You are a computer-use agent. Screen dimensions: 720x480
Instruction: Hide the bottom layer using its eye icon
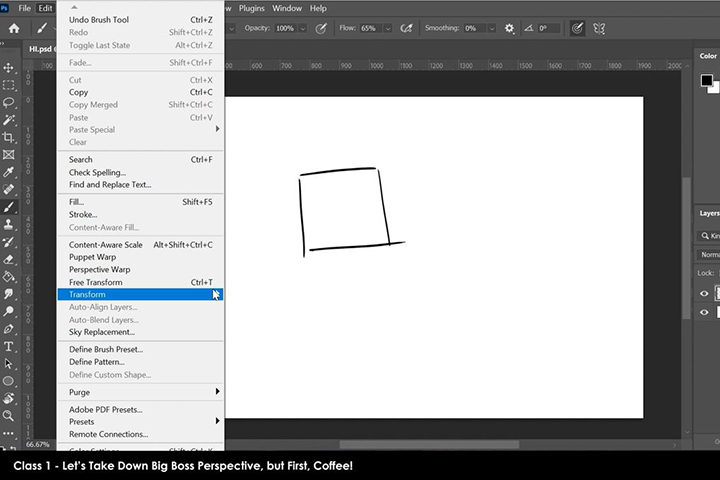pos(704,312)
